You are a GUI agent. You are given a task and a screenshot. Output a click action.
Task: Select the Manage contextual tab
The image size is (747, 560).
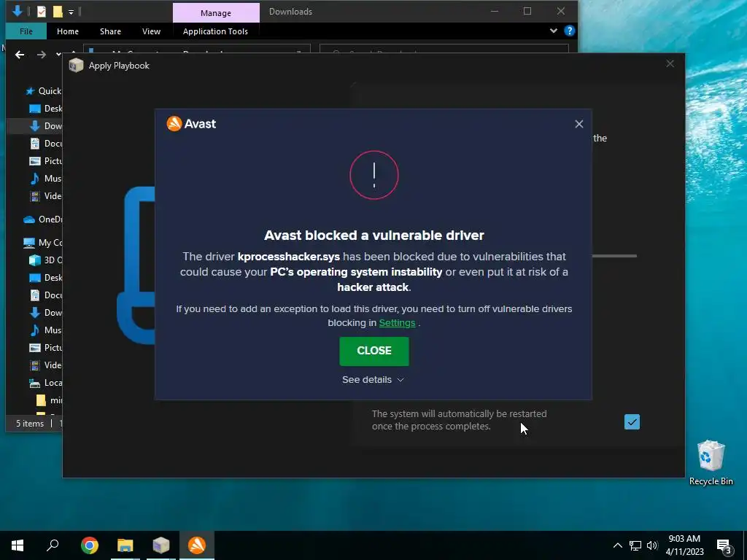point(216,13)
